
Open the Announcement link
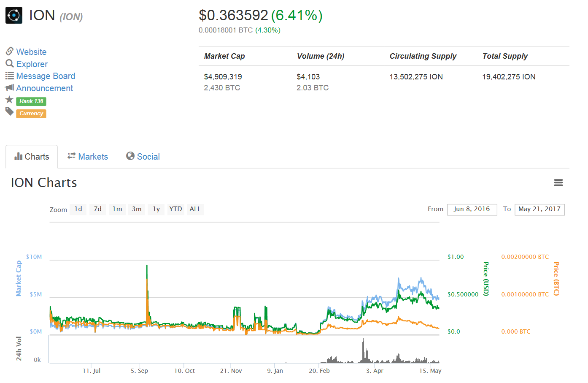[x=44, y=88]
